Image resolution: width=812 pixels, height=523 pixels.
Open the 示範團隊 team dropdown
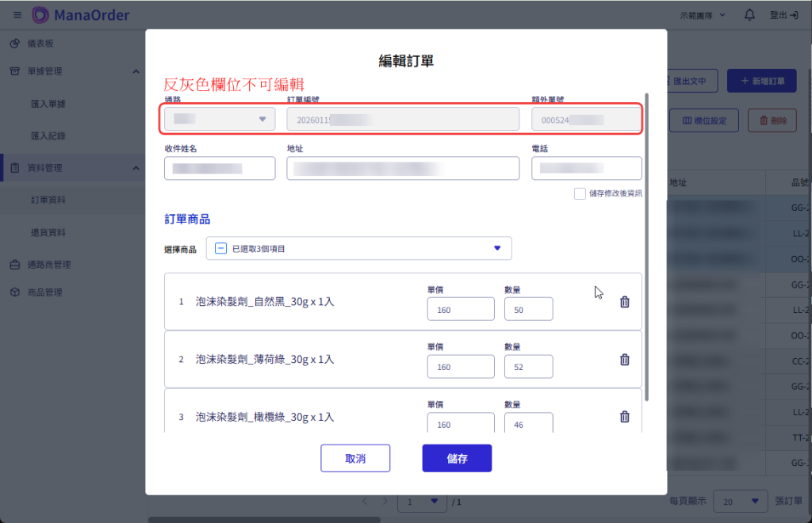coord(703,15)
